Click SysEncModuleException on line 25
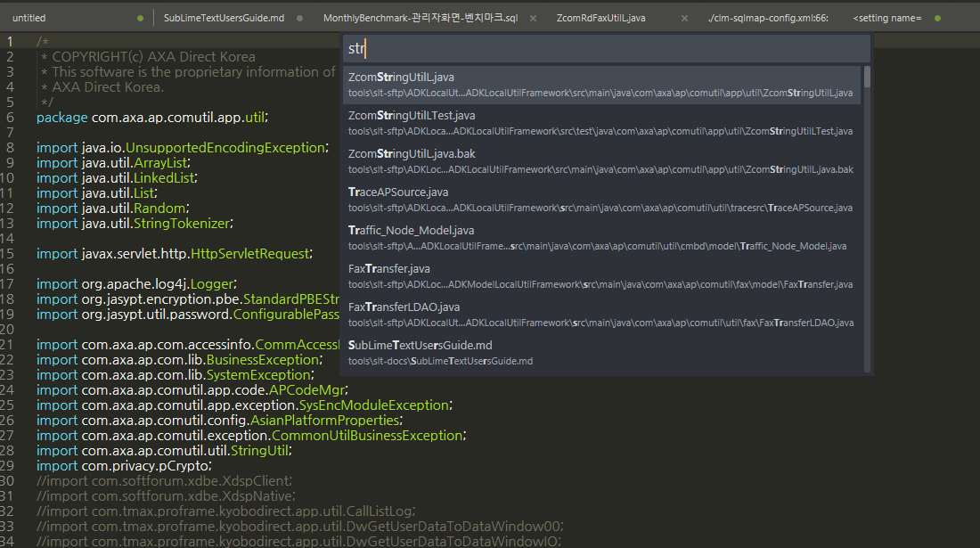 click(x=374, y=405)
